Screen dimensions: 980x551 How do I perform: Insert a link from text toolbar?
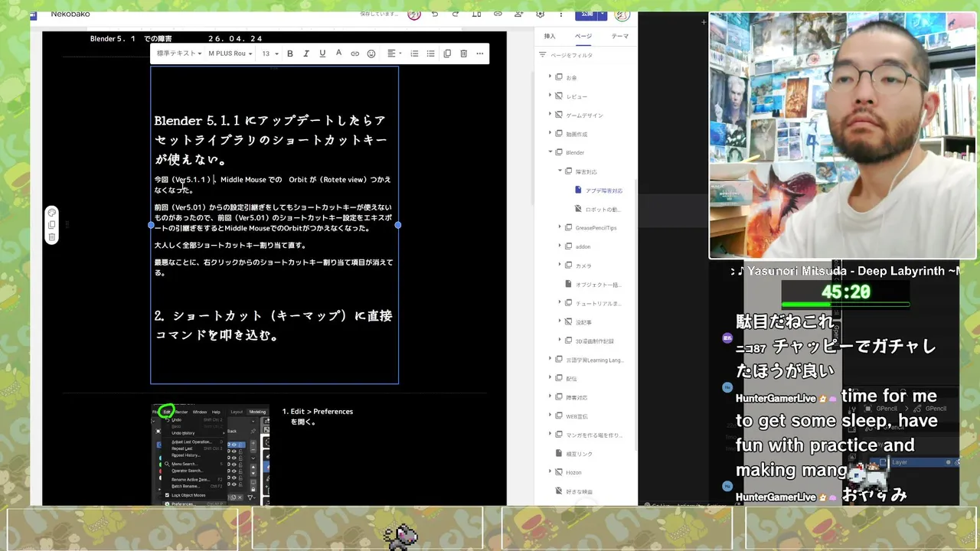click(354, 54)
